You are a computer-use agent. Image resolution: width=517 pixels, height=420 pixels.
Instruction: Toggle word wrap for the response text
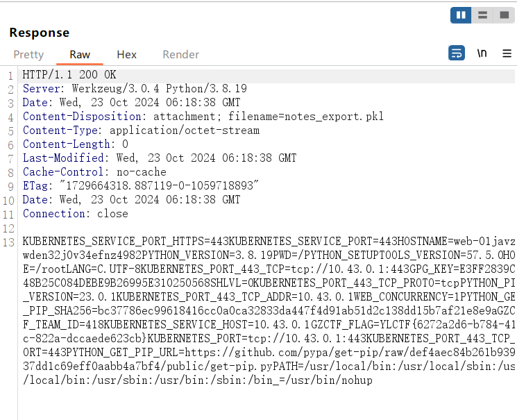[456, 53]
